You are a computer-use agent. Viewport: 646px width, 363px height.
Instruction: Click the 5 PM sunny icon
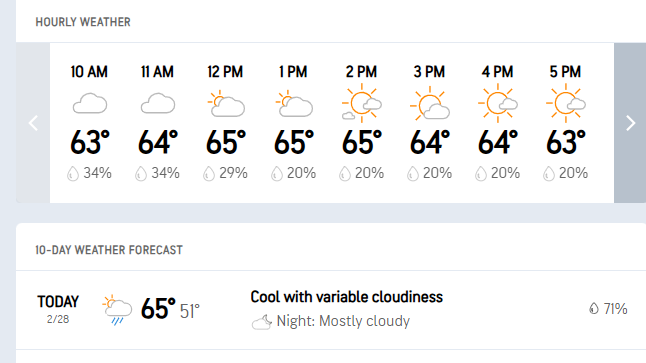(566, 103)
